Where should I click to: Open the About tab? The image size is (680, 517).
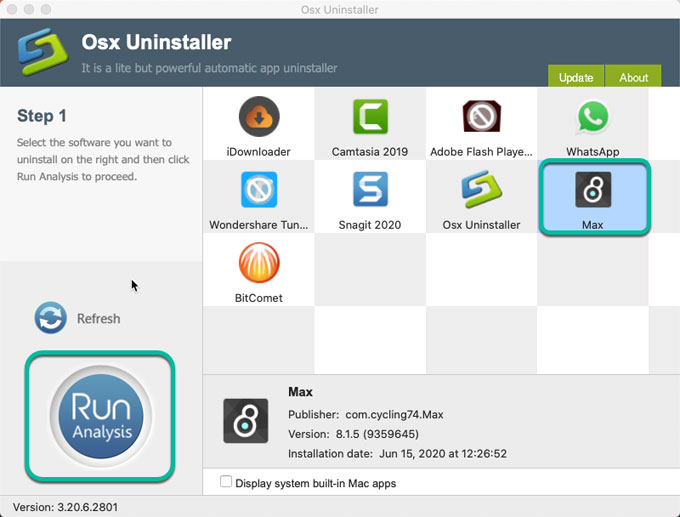[633, 77]
